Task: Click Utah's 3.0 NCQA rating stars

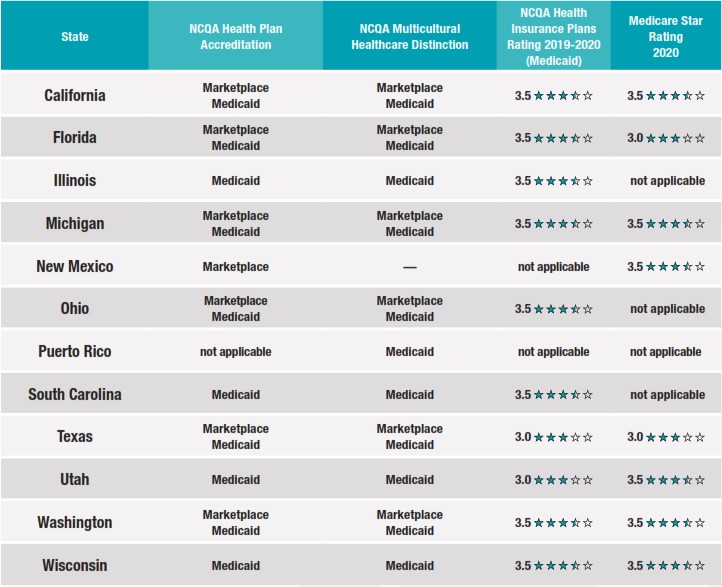Action: [x=564, y=480]
